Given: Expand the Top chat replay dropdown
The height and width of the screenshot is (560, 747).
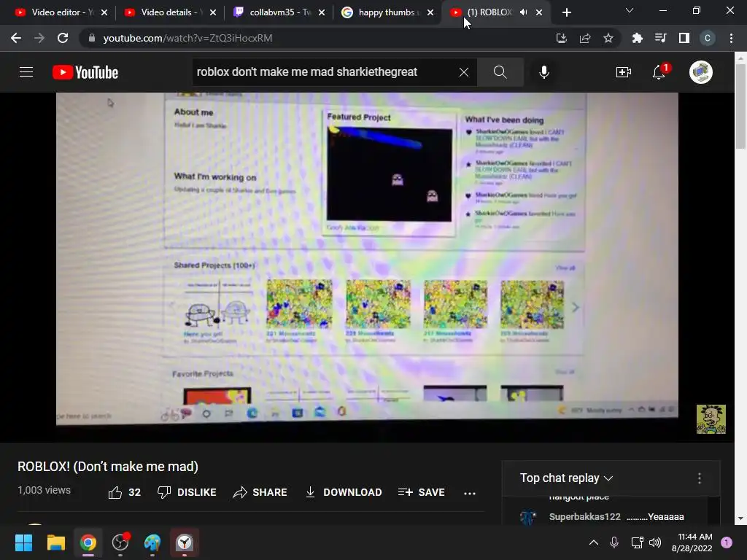Looking at the screenshot, I should (x=566, y=478).
